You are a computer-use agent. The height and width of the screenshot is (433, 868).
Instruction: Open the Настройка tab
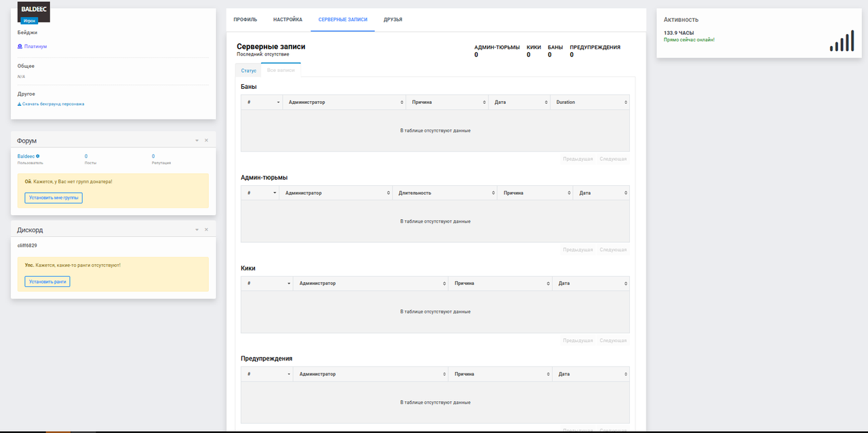pyautogui.click(x=288, y=20)
